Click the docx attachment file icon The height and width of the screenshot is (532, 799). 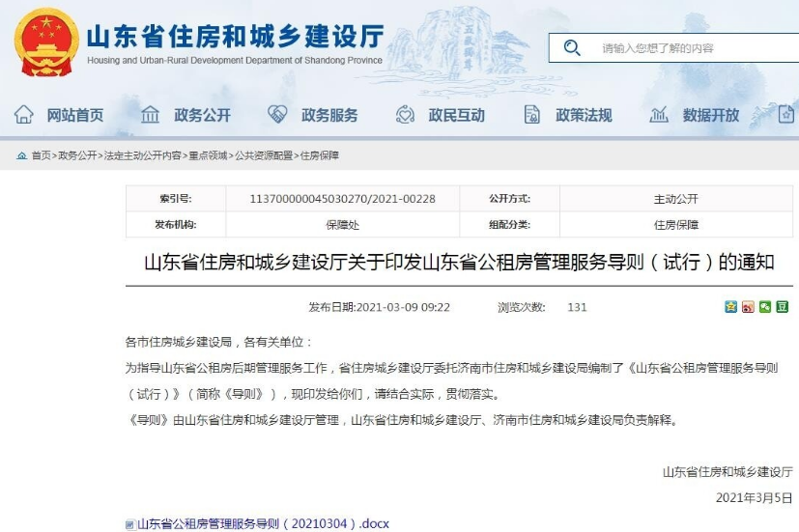[130, 524]
